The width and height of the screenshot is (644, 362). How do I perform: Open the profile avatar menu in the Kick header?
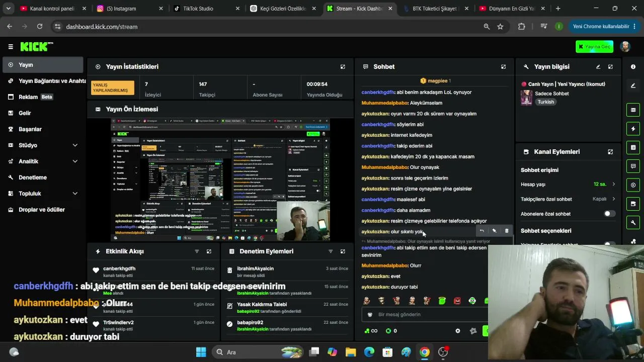click(x=625, y=47)
